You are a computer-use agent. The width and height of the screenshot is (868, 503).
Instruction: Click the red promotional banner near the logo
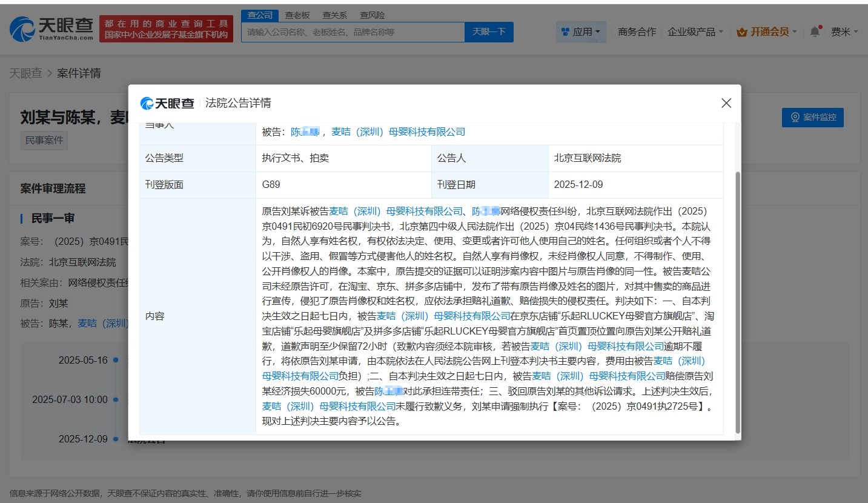[166, 28]
